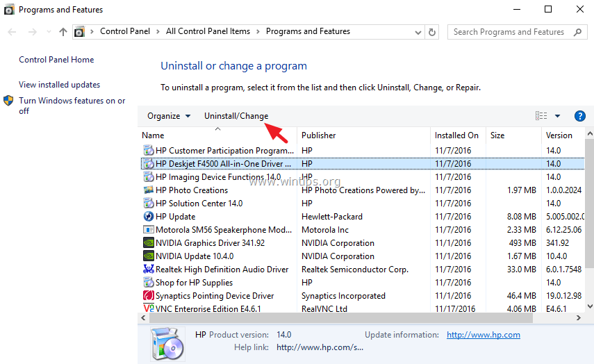Open the http://www.hp.com update link

click(483, 335)
